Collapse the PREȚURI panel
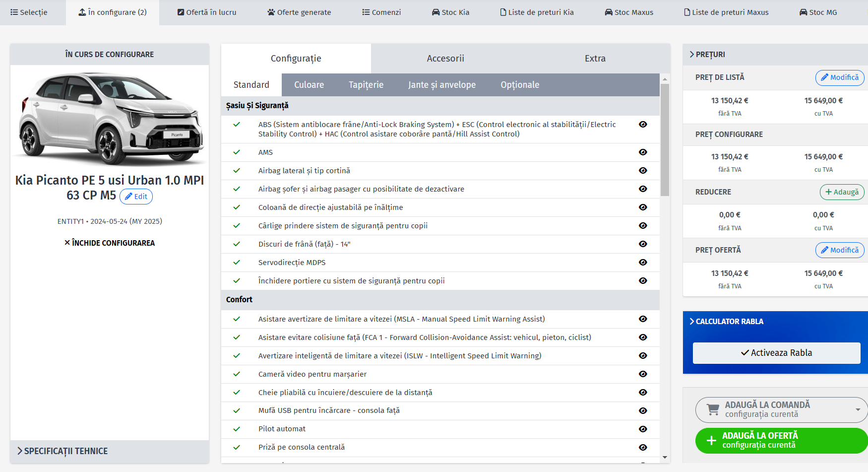 click(x=707, y=55)
